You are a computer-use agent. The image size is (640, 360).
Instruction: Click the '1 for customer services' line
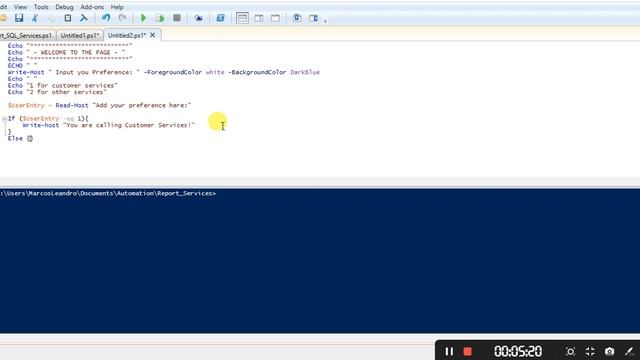pyautogui.click(x=62, y=85)
